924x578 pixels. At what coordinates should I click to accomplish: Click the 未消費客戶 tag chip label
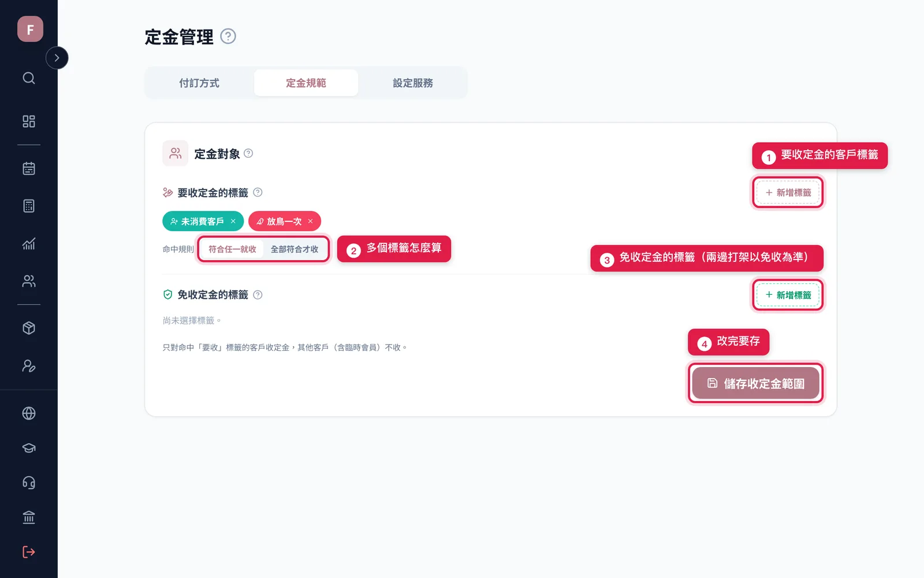[x=202, y=221]
